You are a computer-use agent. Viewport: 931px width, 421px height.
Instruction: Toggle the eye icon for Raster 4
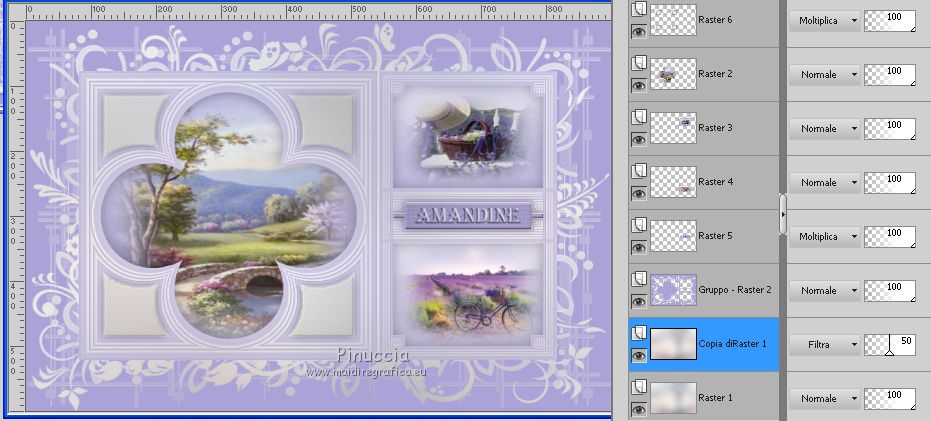pyautogui.click(x=639, y=194)
